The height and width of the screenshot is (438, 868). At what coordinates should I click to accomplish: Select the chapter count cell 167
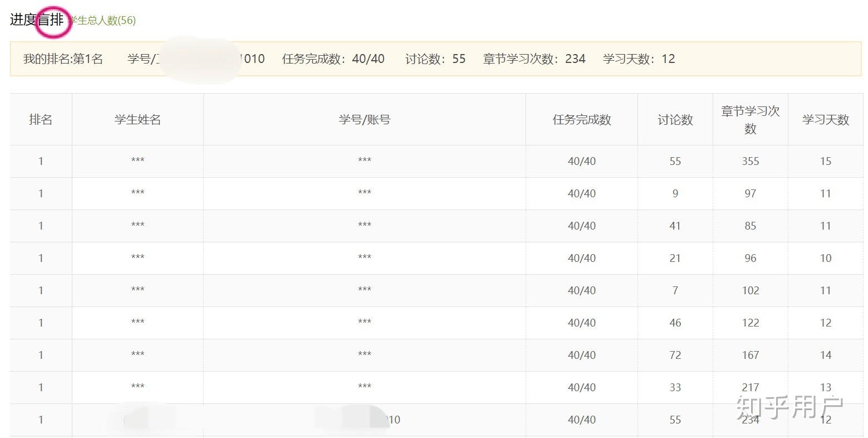(x=750, y=355)
